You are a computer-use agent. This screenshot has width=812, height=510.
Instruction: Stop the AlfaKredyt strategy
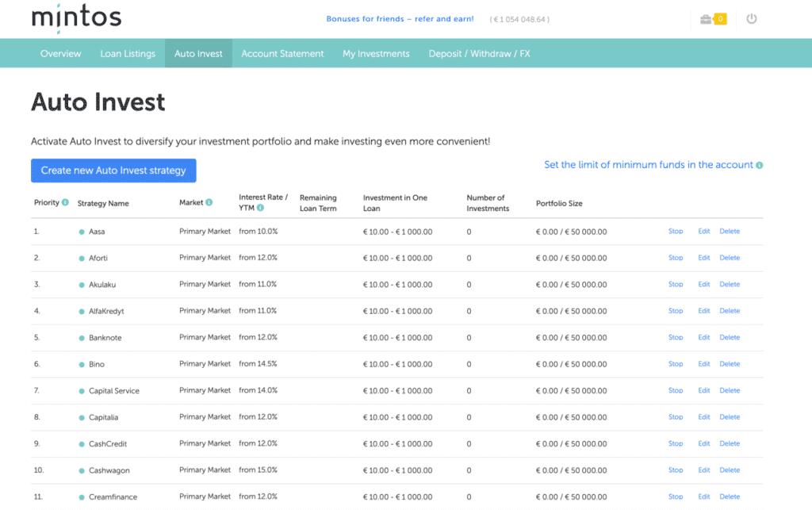pyautogui.click(x=676, y=311)
